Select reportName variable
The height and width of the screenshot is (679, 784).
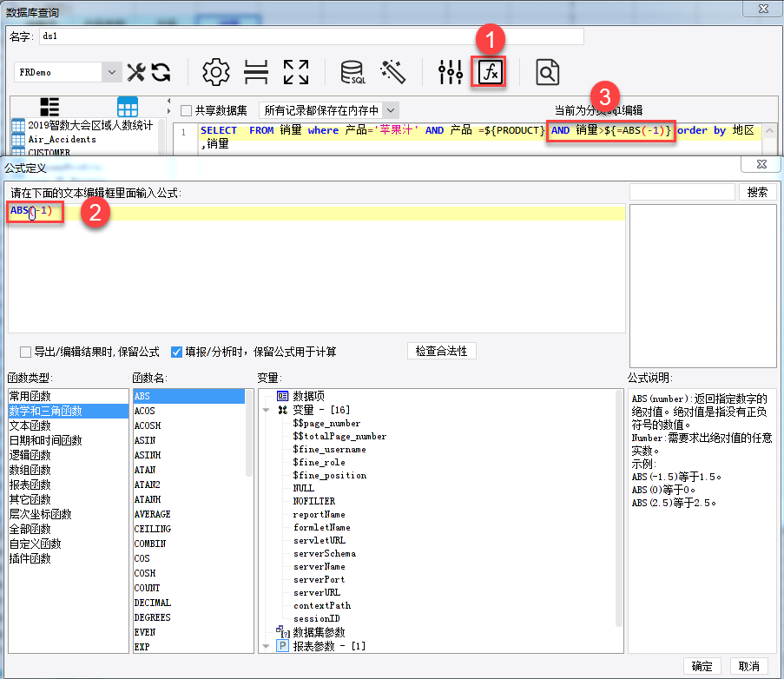pyautogui.click(x=319, y=514)
